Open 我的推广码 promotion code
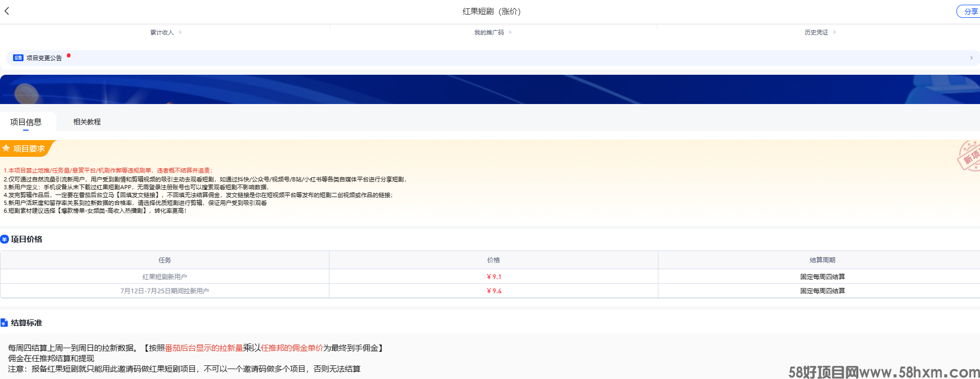 click(x=489, y=32)
